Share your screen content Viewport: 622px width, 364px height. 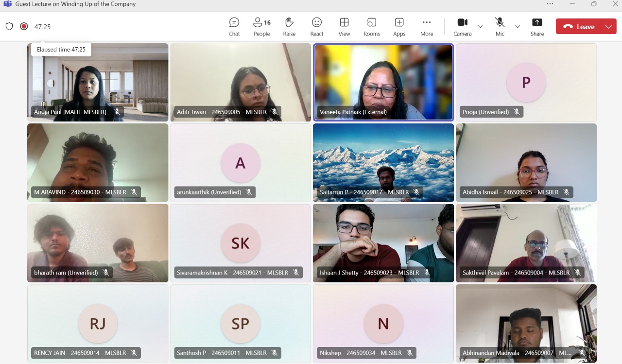(x=537, y=27)
